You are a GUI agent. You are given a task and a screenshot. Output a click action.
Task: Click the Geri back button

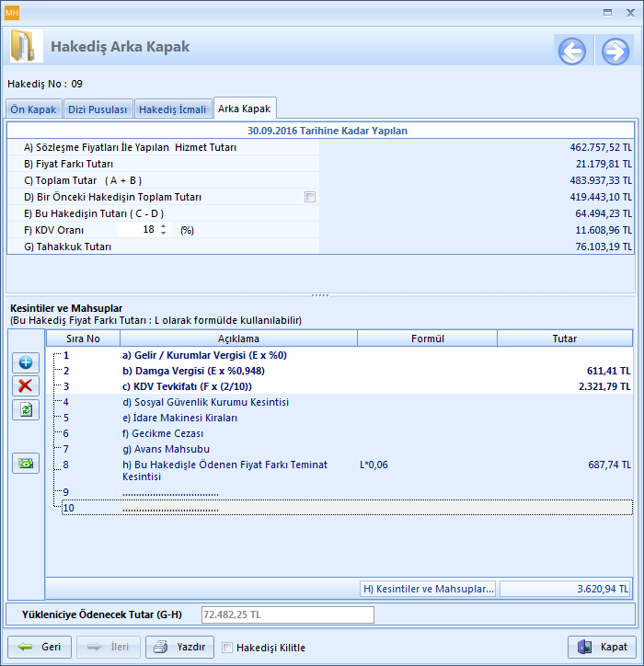(40, 647)
